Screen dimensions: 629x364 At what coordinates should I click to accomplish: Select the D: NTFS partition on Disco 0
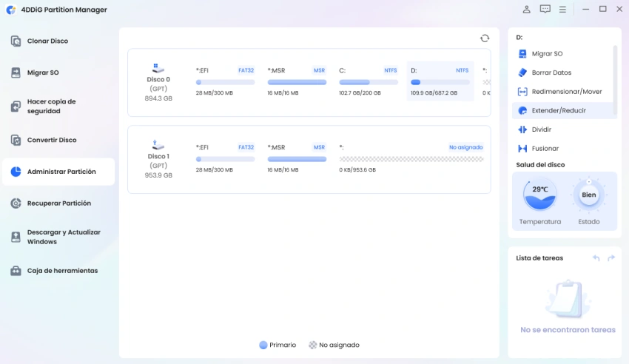tap(440, 81)
